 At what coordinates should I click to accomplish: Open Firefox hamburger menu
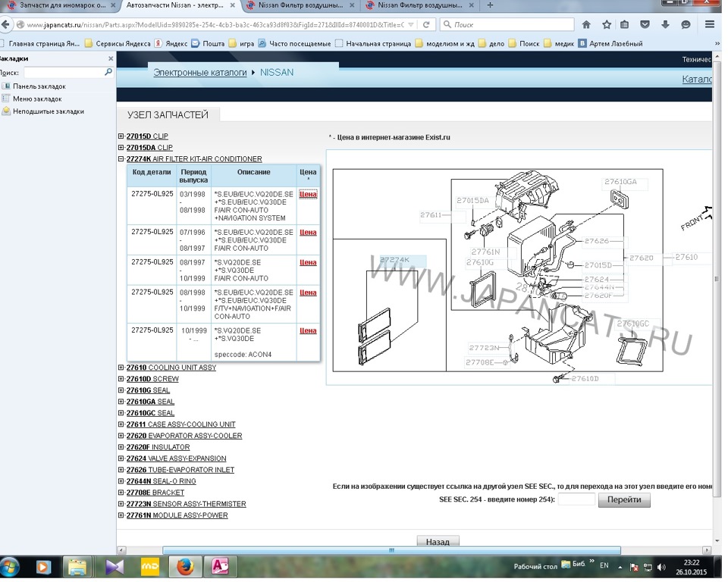coord(710,24)
